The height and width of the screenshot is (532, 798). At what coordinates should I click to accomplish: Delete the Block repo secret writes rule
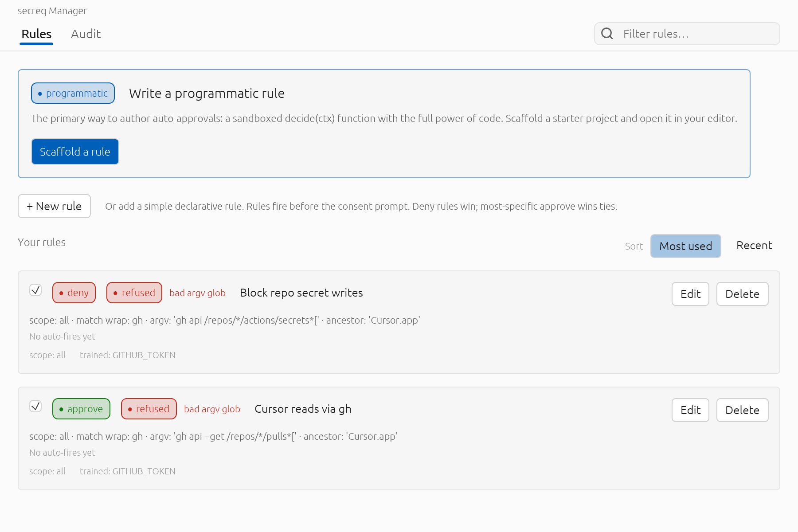742,294
